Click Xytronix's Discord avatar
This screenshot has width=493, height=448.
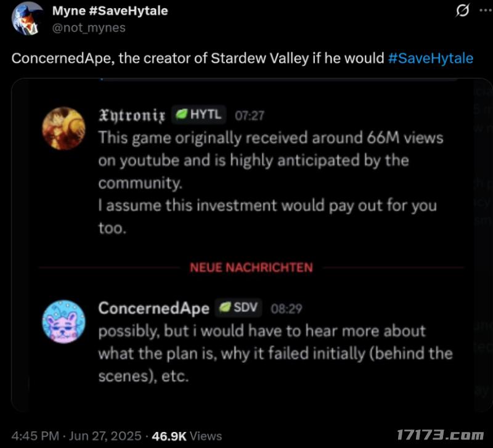[x=63, y=128]
